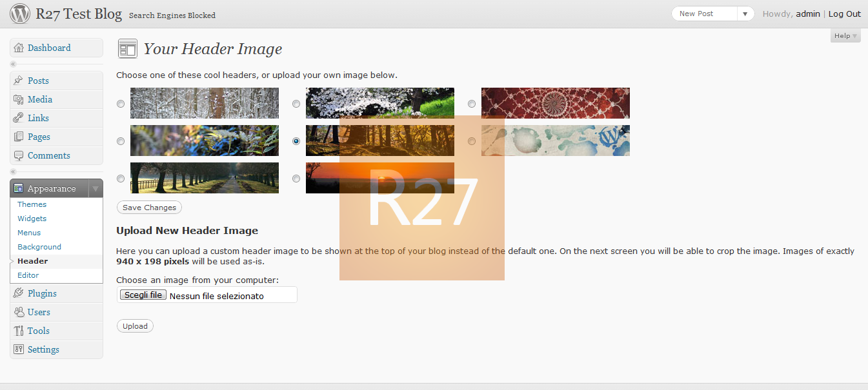The image size is (868, 390).
Task: Click the Posts pushpin icon
Action: coord(19,81)
